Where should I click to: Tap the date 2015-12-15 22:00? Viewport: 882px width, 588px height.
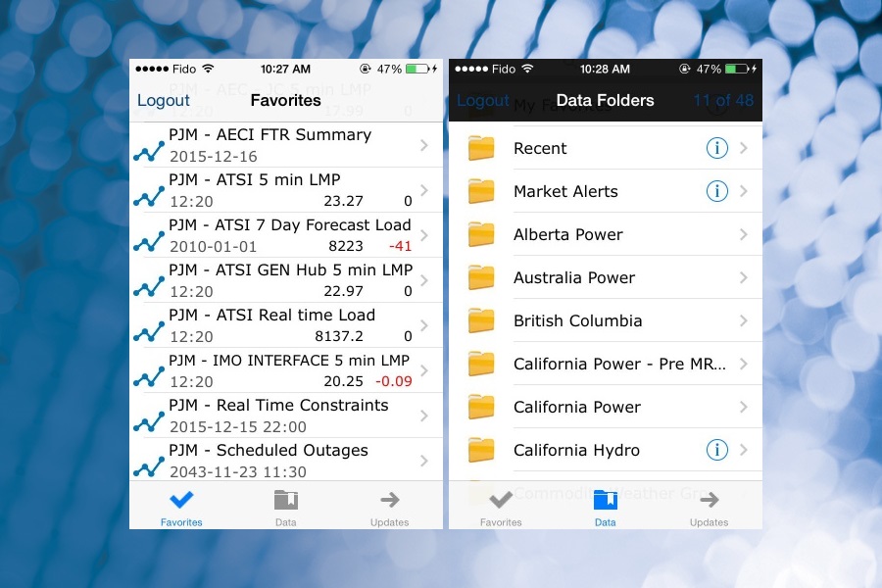[238, 426]
